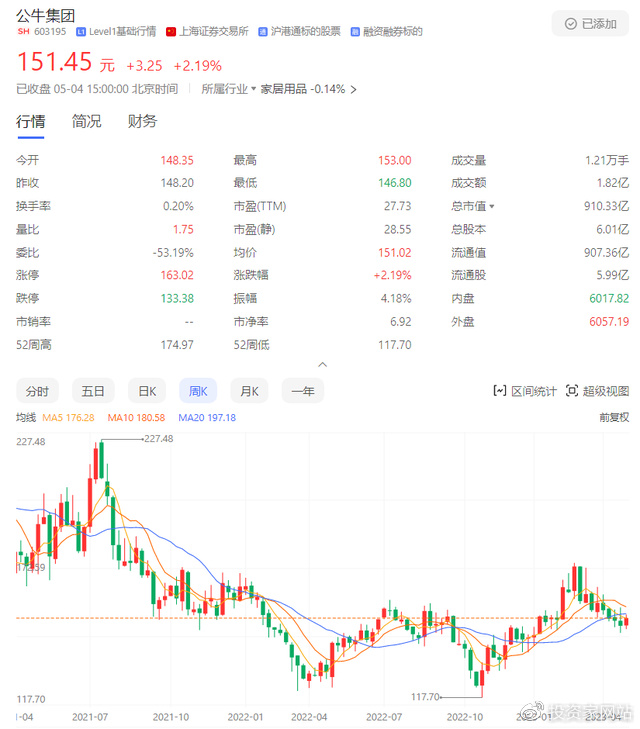Screen dimensions: 640x729
Task: Click the 融资融券标的 tag icon
Action: tap(355, 32)
